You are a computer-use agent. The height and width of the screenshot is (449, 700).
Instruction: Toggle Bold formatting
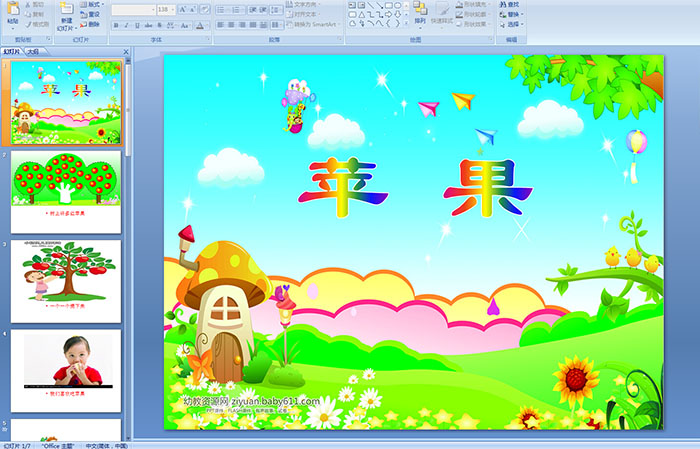(x=115, y=24)
